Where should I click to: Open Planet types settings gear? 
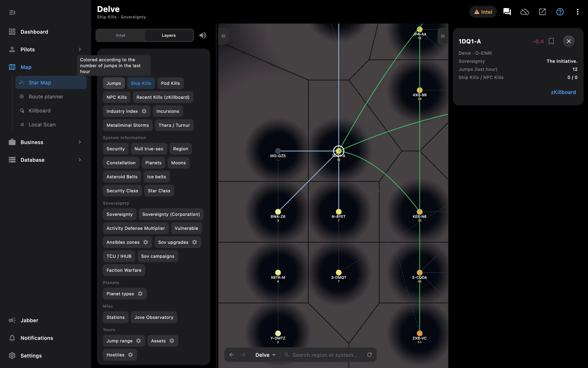140,294
